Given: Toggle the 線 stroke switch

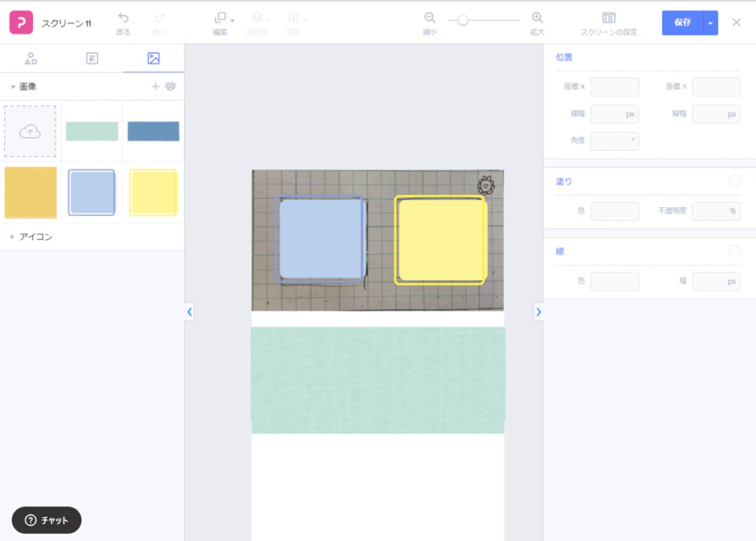Looking at the screenshot, I should click(734, 251).
